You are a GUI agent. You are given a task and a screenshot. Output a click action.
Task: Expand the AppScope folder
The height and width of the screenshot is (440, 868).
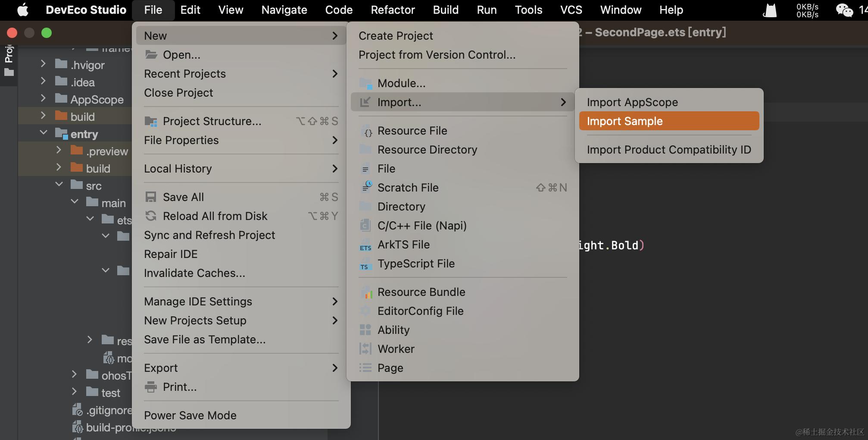[x=43, y=98]
